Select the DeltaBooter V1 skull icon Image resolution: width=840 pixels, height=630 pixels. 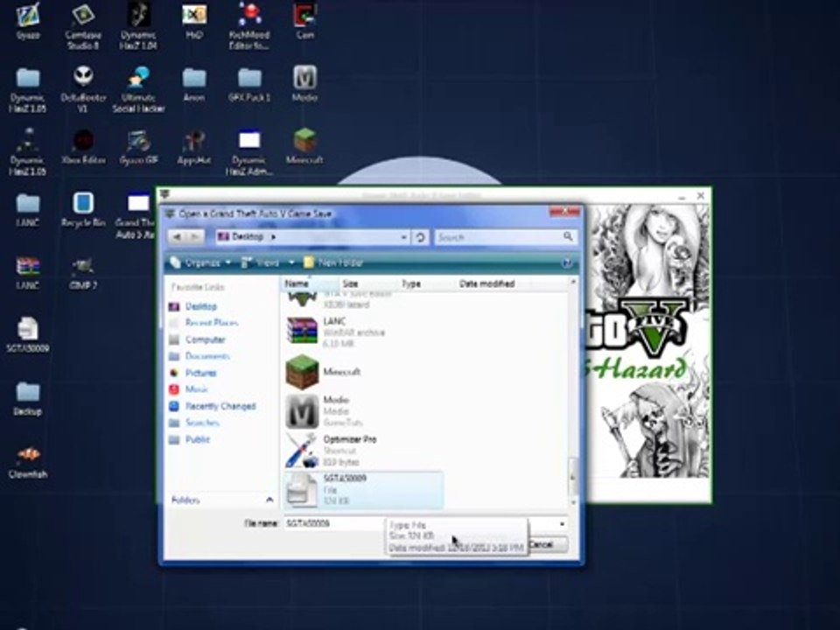(83, 89)
